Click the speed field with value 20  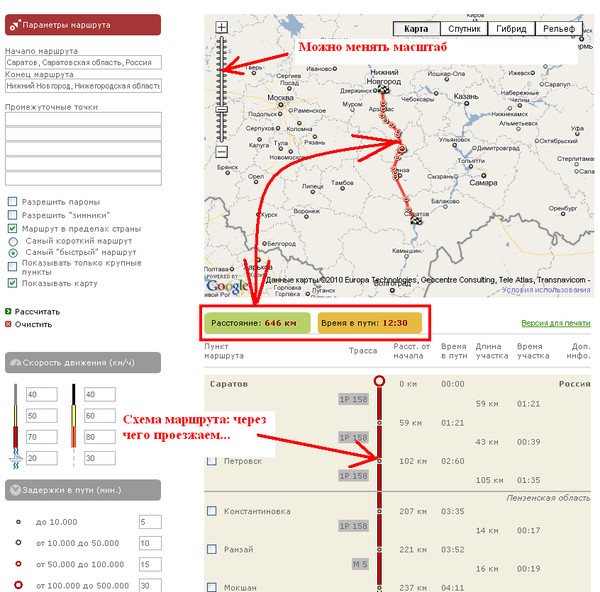[42, 458]
